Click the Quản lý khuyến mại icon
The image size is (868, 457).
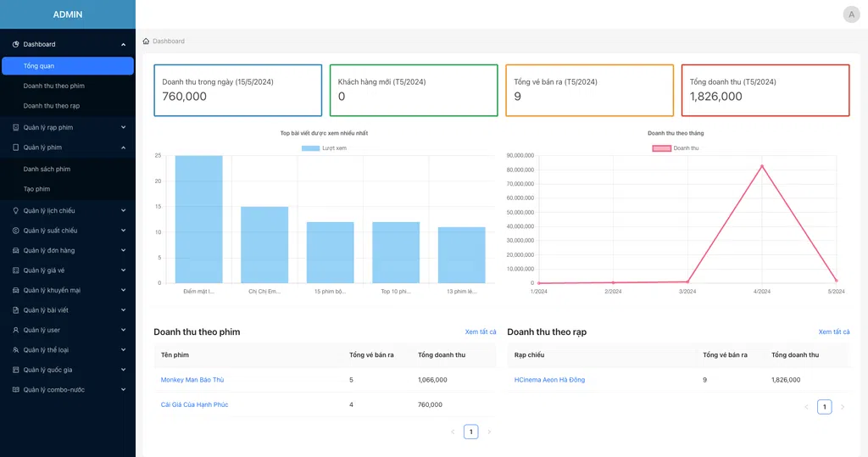15,290
